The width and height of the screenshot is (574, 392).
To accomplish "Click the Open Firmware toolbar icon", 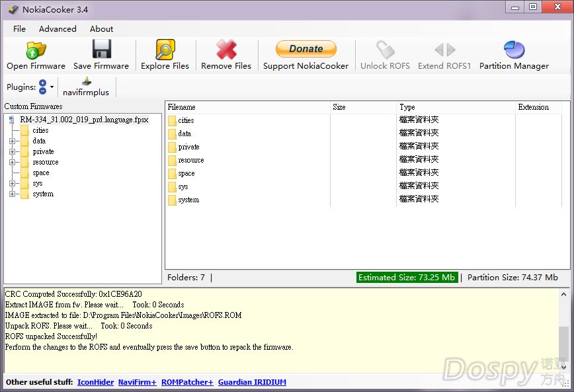I will [x=36, y=50].
